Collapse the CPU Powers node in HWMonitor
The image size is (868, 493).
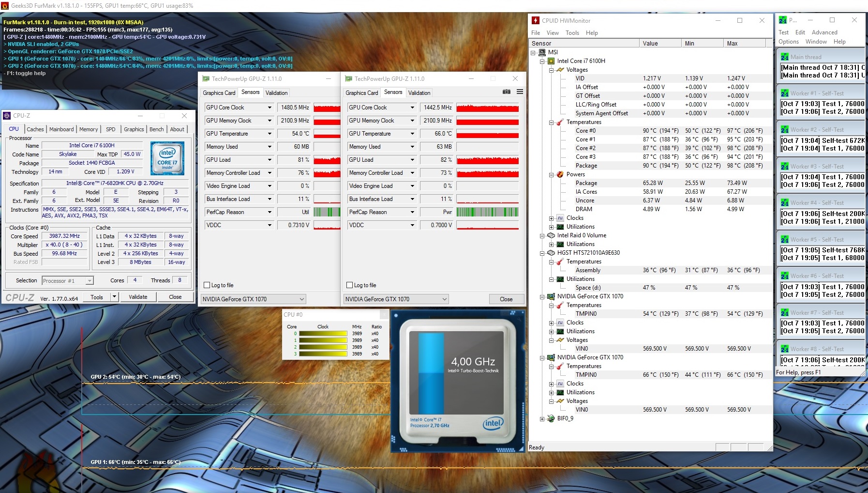click(x=551, y=175)
